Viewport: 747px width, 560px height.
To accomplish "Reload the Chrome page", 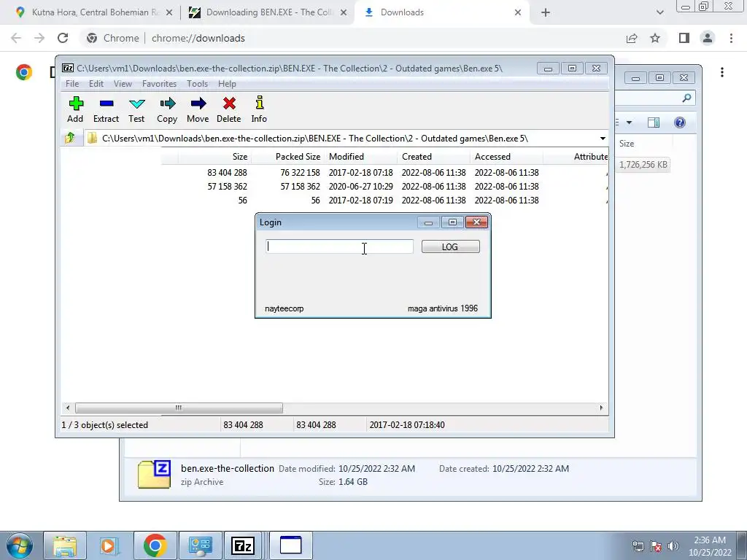I will (x=63, y=38).
